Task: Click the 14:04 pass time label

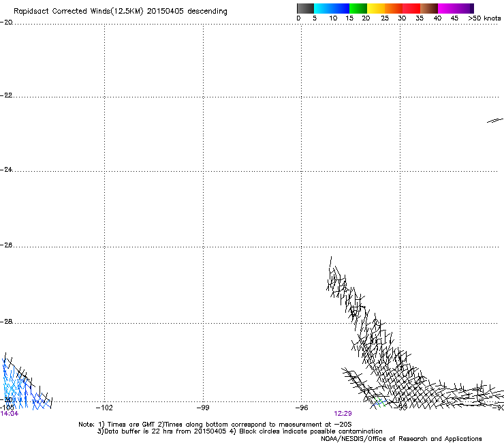Action: 10,414
